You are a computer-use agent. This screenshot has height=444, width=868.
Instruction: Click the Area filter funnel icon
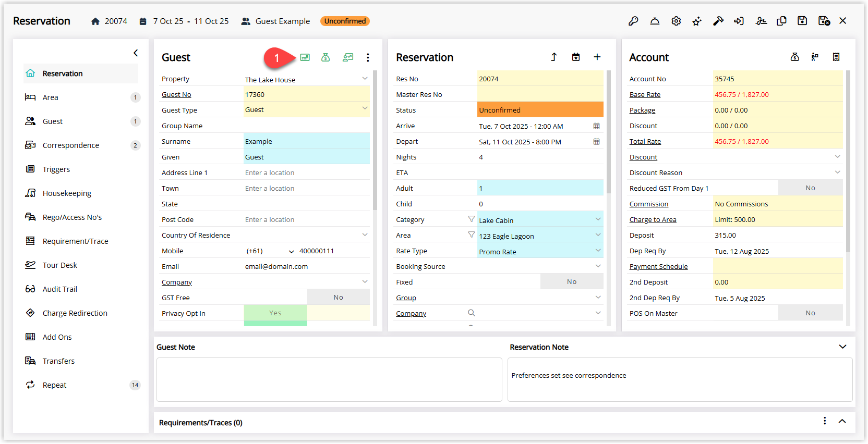click(x=472, y=235)
